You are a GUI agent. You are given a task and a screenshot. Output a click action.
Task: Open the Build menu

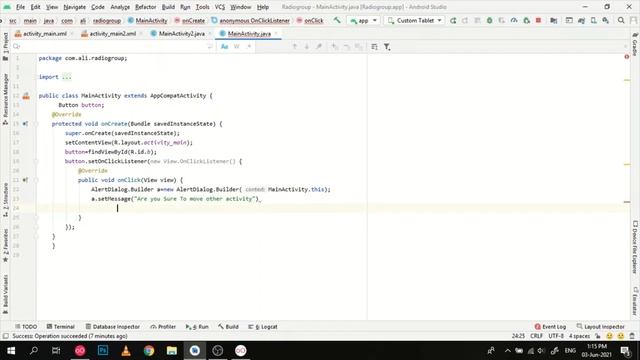coord(168,7)
